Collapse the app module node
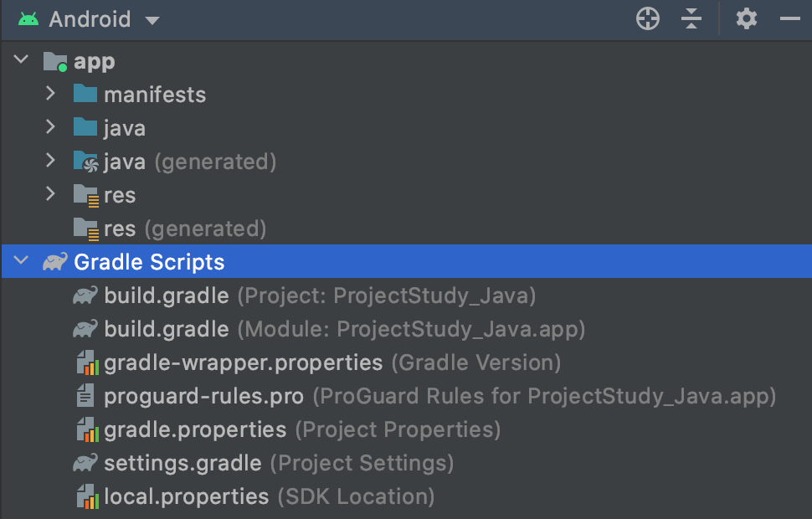Viewport: 812px width, 519px height. [22, 61]
